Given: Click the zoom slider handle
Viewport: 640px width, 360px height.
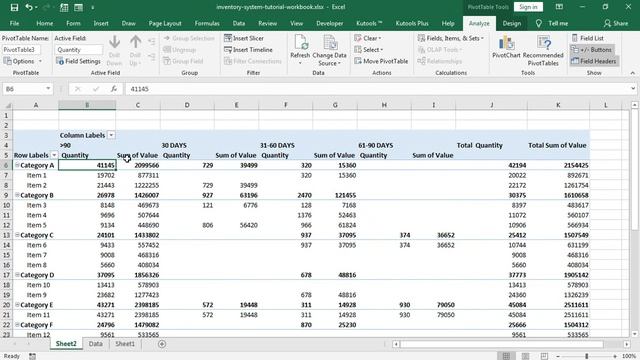Looking at the screenshot, I should pos(587,356).
